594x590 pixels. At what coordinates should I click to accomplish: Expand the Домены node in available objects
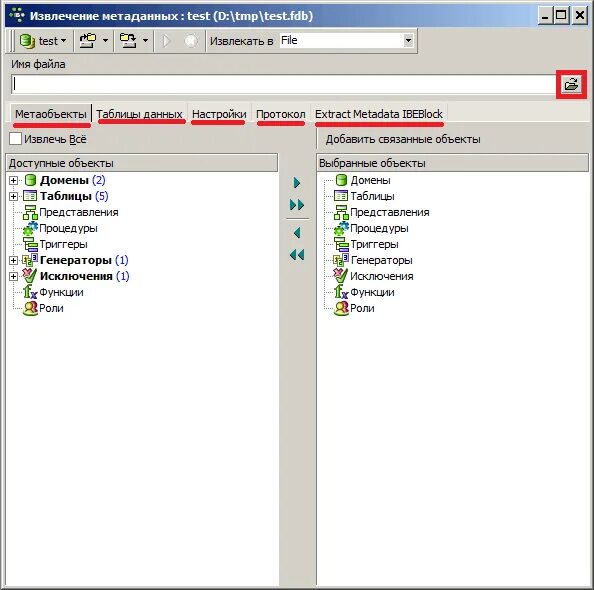[x=13, y=180]
